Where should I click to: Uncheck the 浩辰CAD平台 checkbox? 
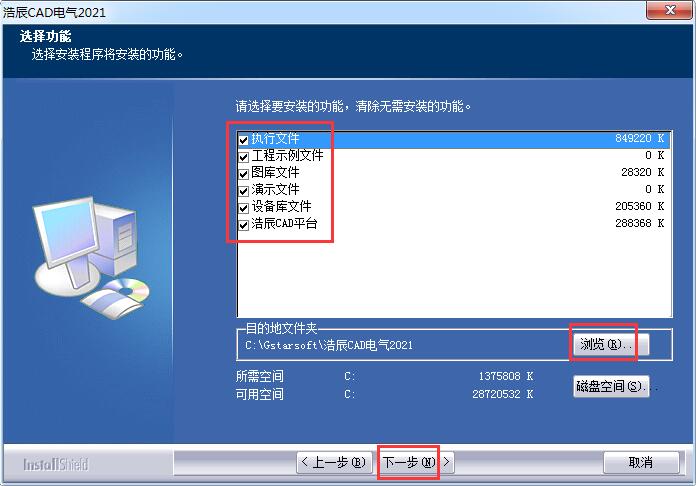pyautogui.click(x=243, y=225)
